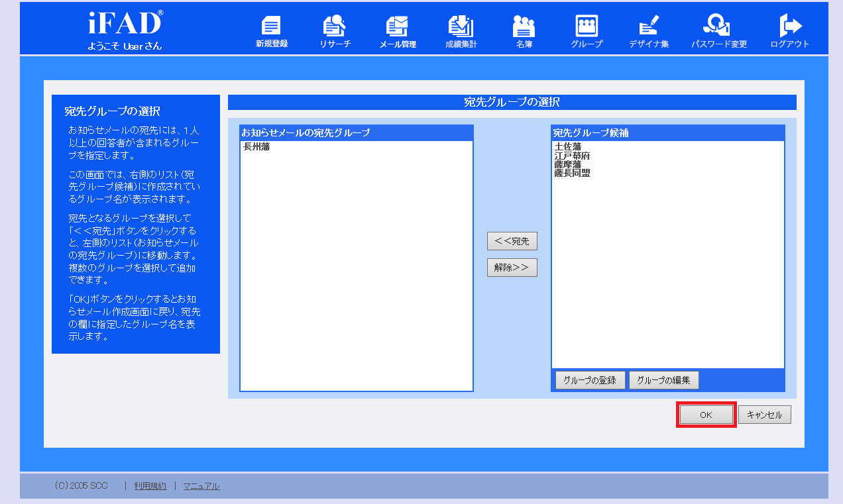843x504 pixels.
Task: Open the マニュアル link
Action: (x=201, y=486)
